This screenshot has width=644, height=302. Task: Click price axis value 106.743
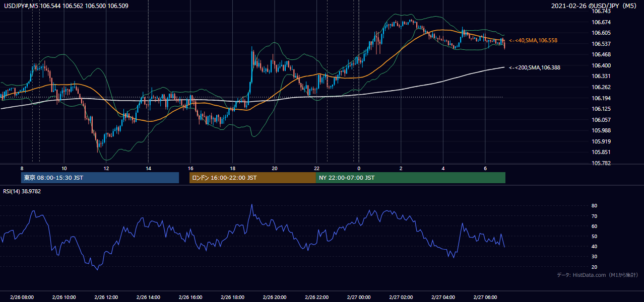601,11
